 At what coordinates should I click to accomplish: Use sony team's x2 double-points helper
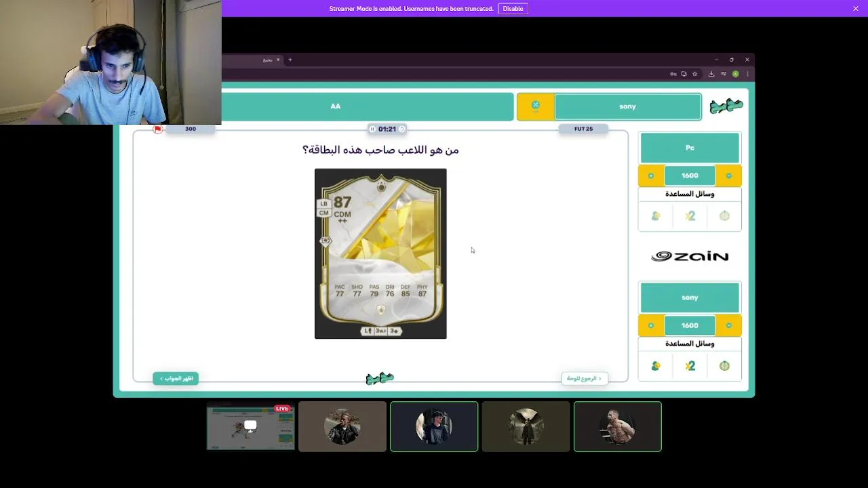(x=690, y=366)
